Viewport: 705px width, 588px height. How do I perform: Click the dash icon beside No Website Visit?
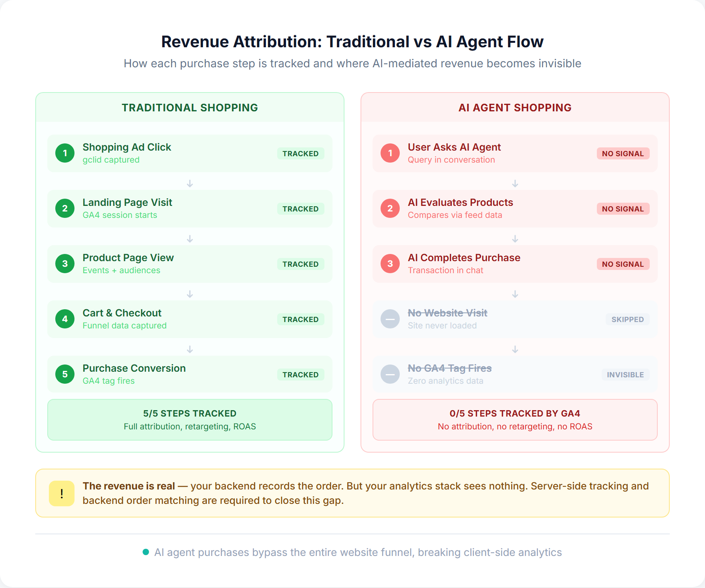pos(389,319)
